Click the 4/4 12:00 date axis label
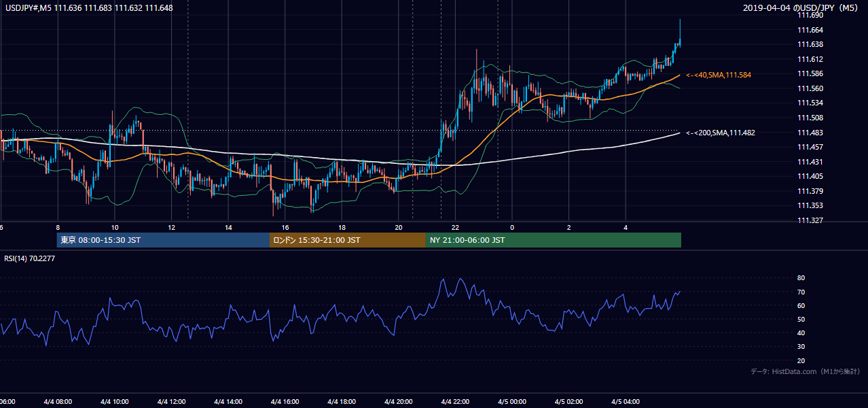This screenshot has height=408, width=868. point(171,402)
